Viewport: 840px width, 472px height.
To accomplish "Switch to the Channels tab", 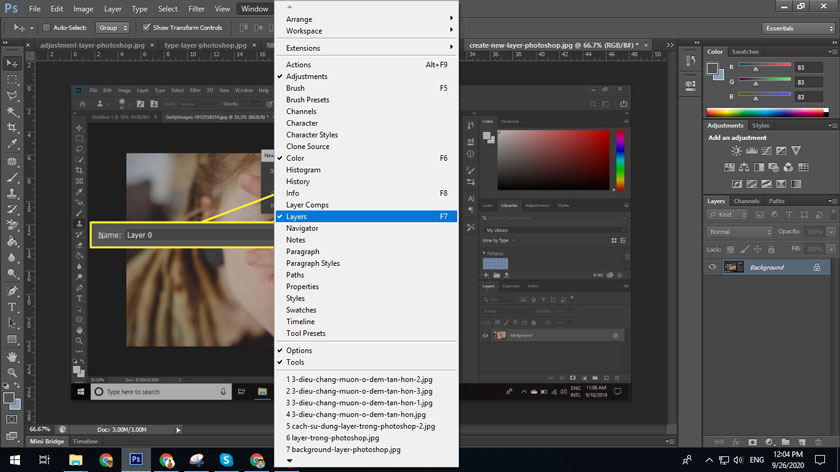I will tap(746, 201).
